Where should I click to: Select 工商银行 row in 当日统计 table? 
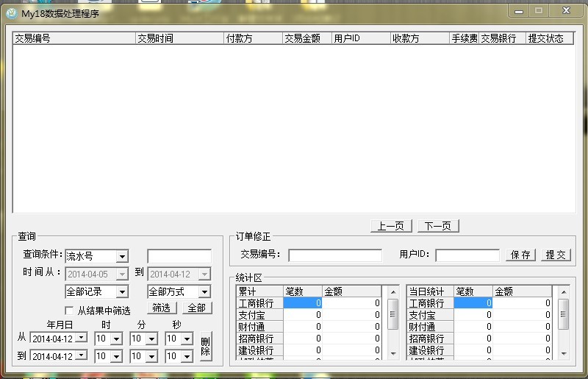[x=479, y=302]
